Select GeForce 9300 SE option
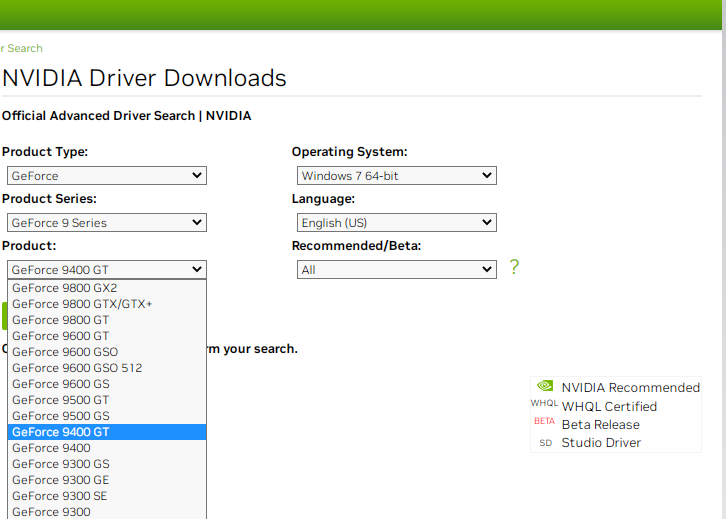726x519 pixels. 107,496
